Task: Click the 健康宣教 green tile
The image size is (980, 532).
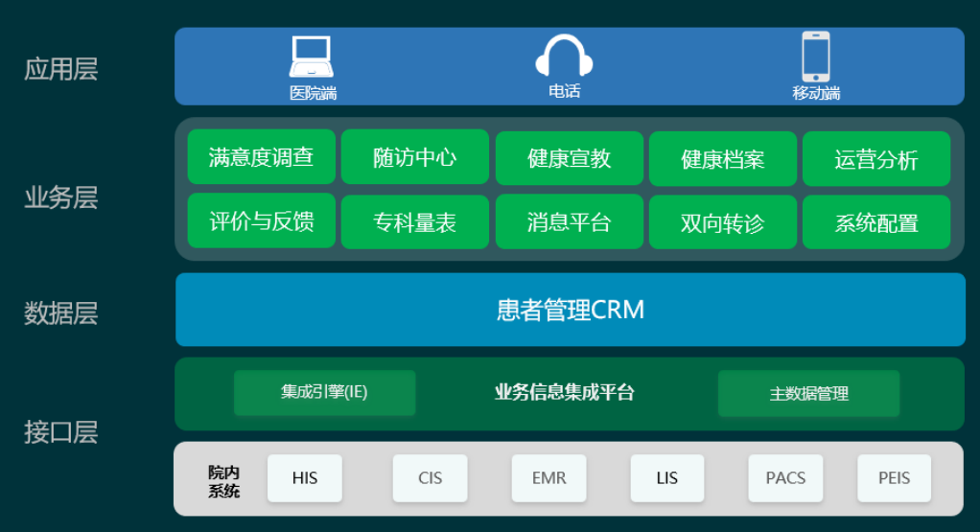Action: 569,159
